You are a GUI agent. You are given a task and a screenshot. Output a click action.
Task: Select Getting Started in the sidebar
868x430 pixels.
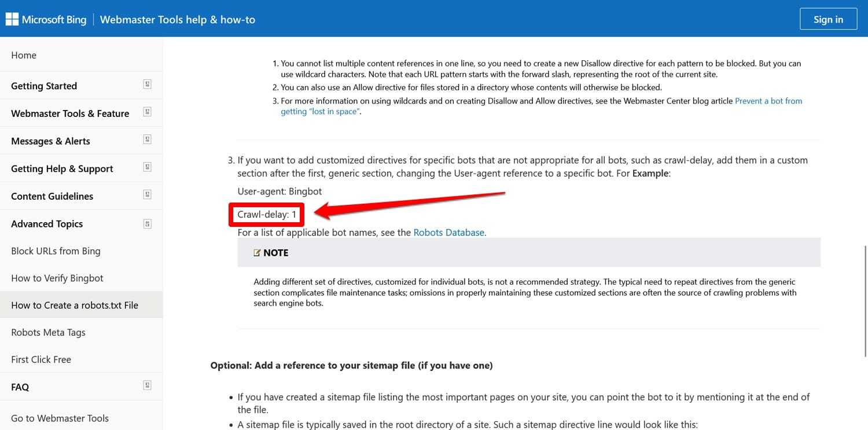click(44, 86)
